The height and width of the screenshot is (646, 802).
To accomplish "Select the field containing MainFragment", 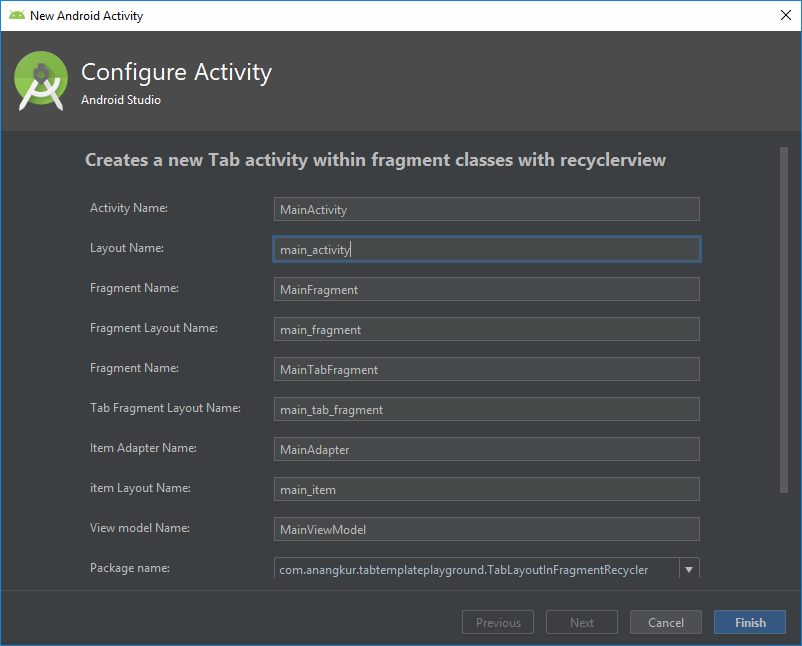I will pos(486,289).
